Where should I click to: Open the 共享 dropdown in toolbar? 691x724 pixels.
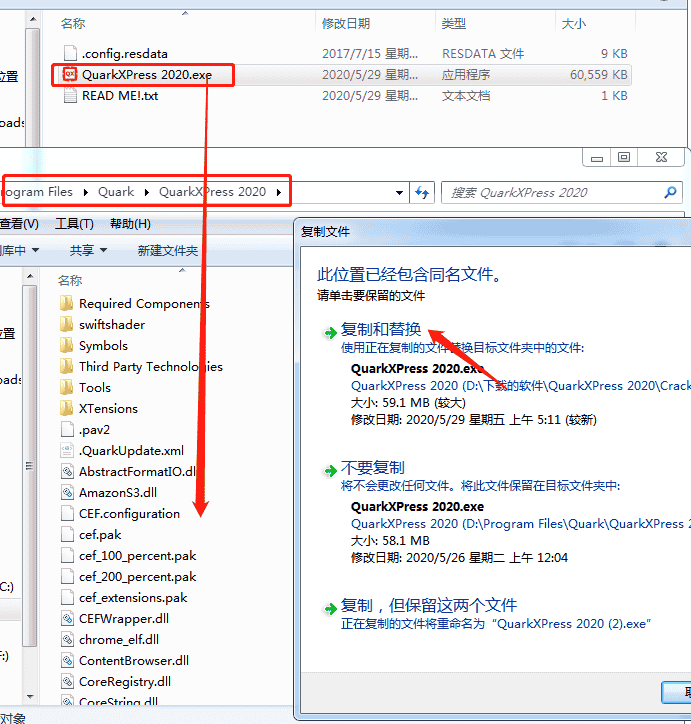(88, 250)
